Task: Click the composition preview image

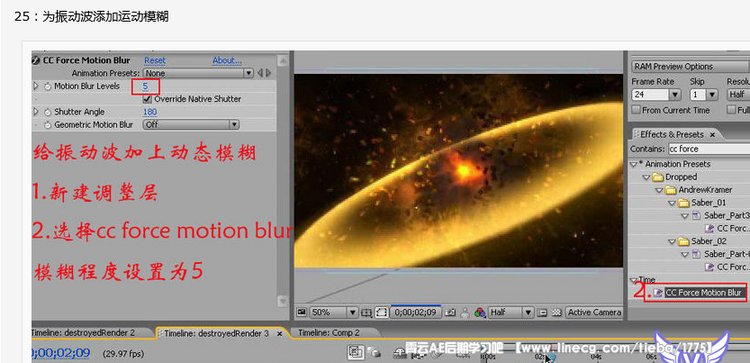Action: tap(458, 171)
